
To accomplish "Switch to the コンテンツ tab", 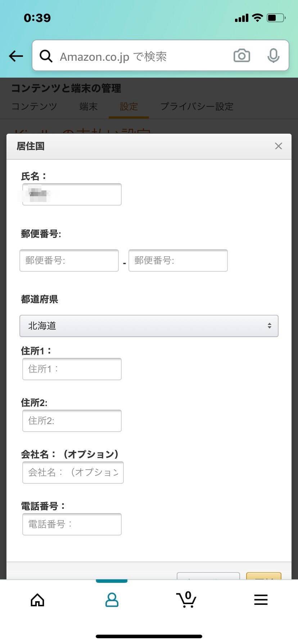I will [34, 106].
